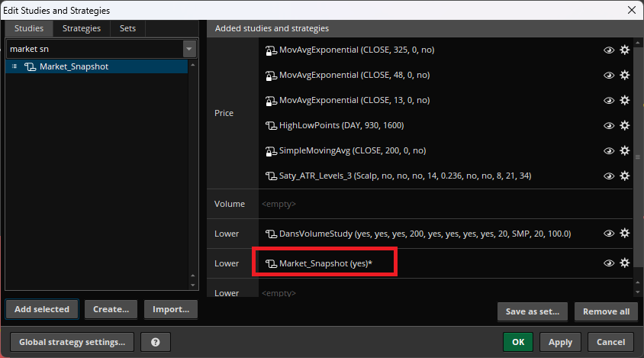Click the study search input field
Image resolution: width=644 pixels, height=358 pixels.
tap(93, 49)
